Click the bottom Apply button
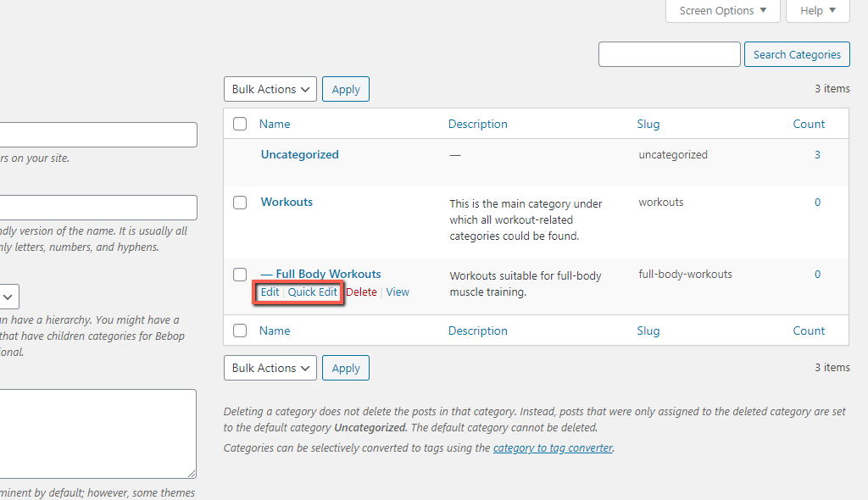The width and height of the screenshot is (868, 500). point(346,368)
